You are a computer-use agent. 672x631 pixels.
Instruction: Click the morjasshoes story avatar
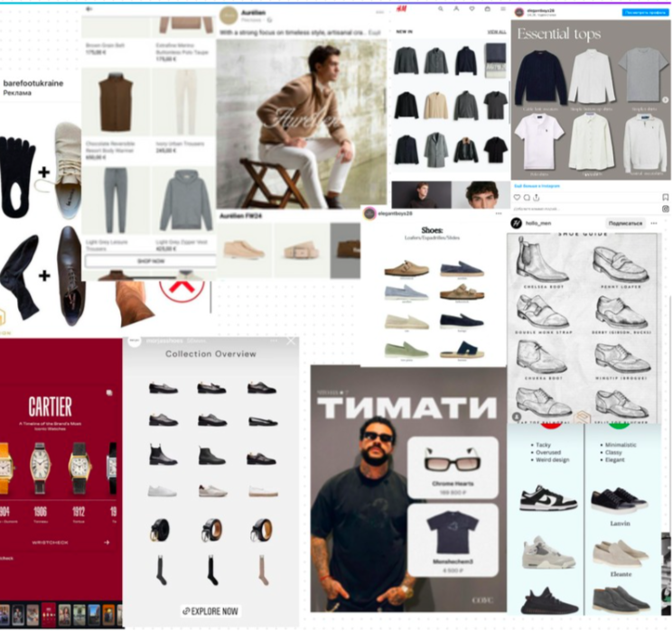click(x=135, y=341)
